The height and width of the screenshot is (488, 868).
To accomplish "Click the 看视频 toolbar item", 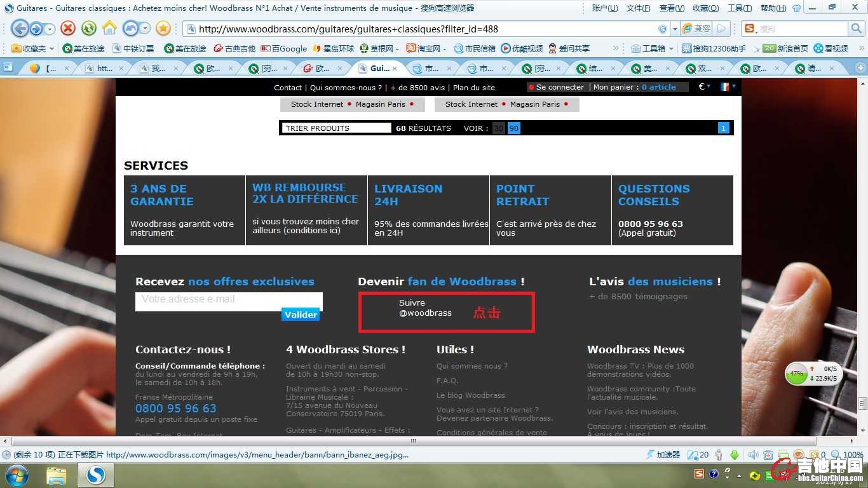I will click(x=831, y=48).
